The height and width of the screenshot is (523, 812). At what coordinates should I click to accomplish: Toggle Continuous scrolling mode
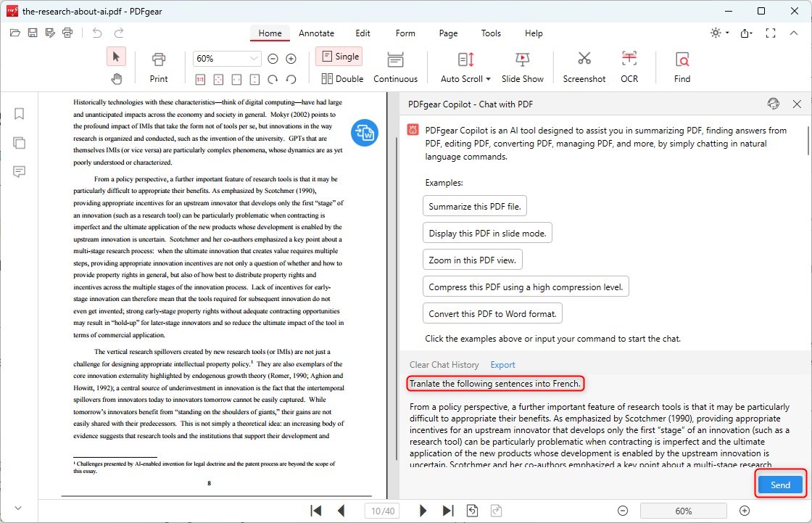coord(395,67)
